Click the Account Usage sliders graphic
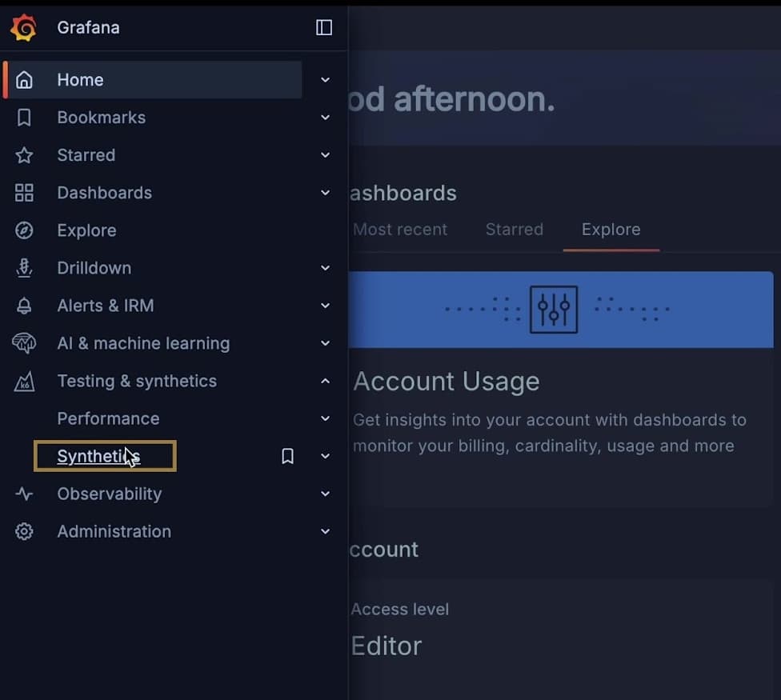Image resolution: width=781 pixels, height=700 pixels. pyautogui.click(x=554, y=309)
